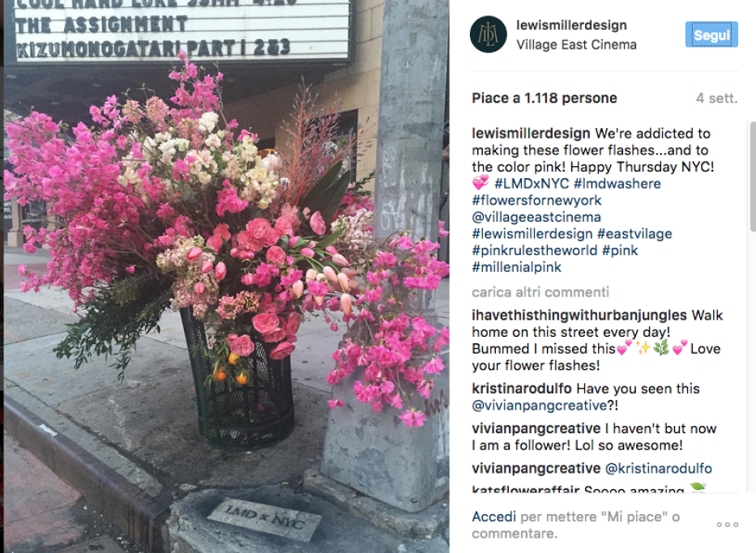Open the lewismillerdesign profile avatar
This screenshot has height=553, width=756.
coord(488,34)
